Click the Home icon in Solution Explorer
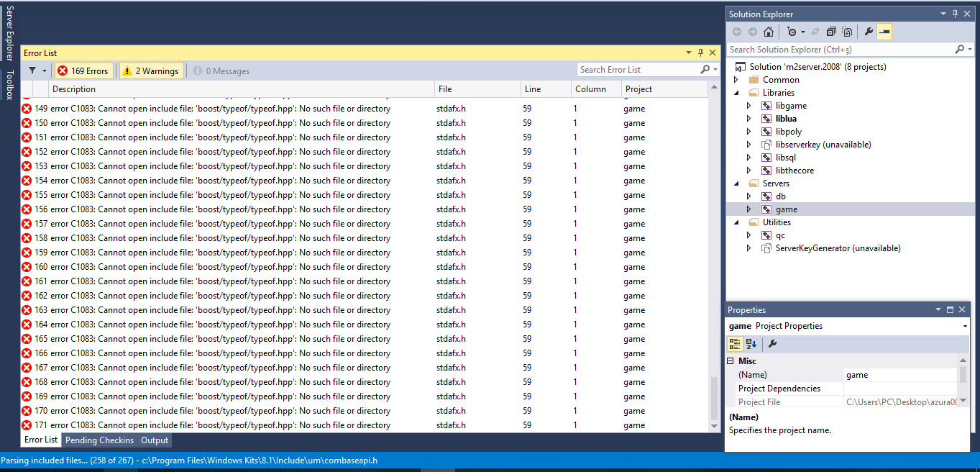980x472 pixels. (x=769, y=32)
